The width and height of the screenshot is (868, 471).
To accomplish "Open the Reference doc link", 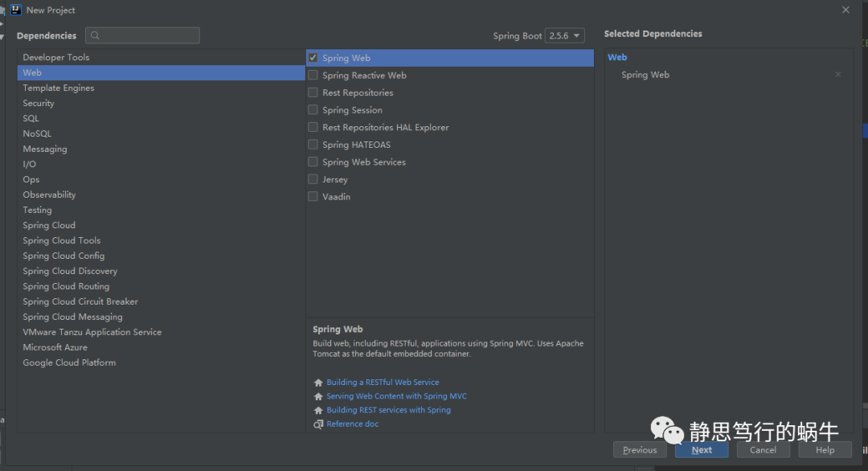I will pos(353,424).
